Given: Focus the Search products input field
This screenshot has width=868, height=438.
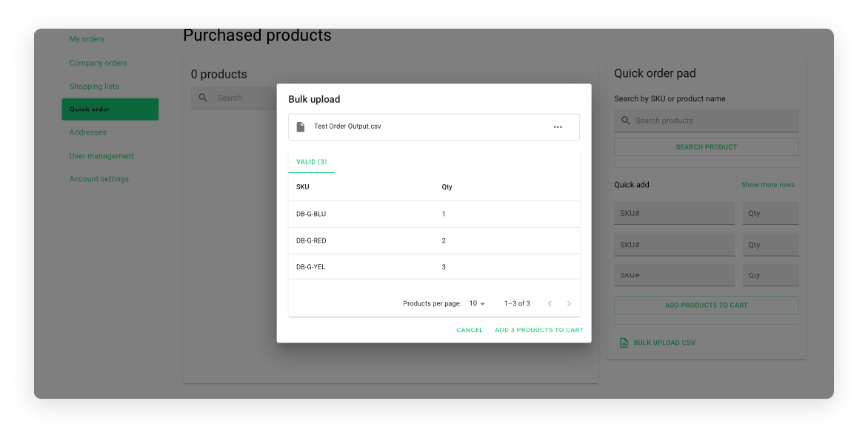Looking at the screenshot, I should (x=707, y=121).
